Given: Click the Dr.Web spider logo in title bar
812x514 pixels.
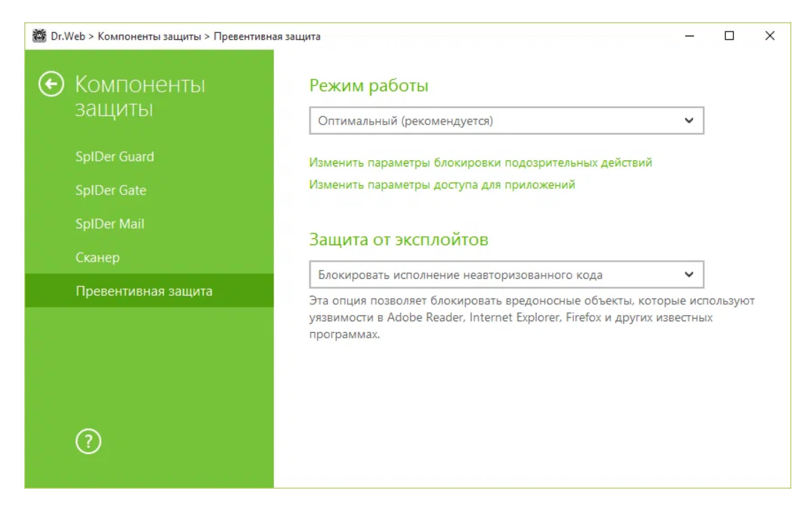Looking at the screenshot, I should tap(39, 36).
